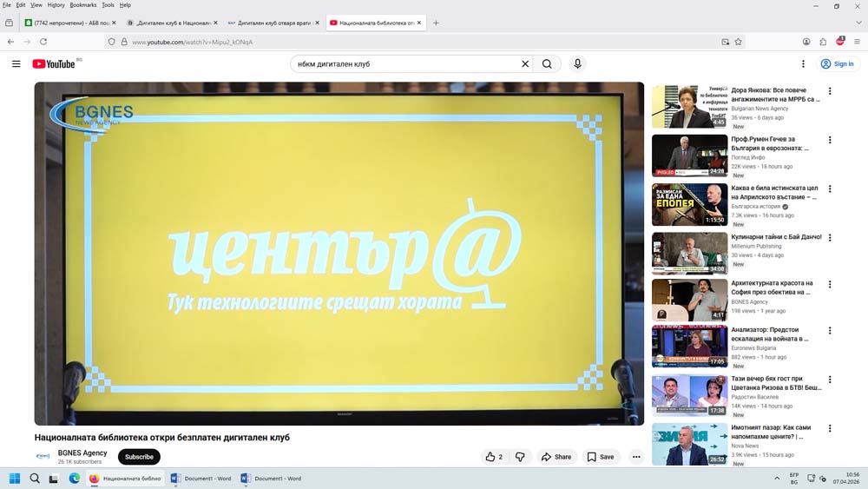Screen dimensions: 868x489
Task: Open the YouTube guide hamburger menu
Action: tap(16, 63)
